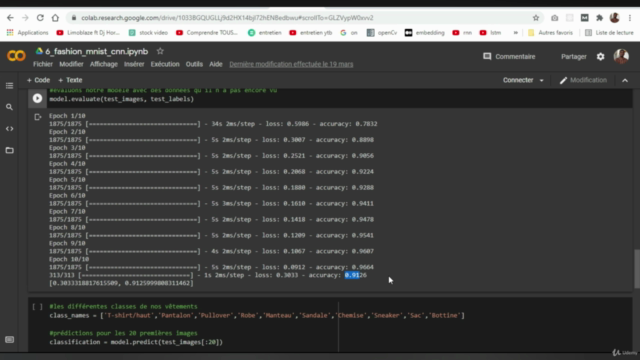This screenshot has height=360, width=640.
Task: Click the Commentaire button
Action: coord(509,57)
